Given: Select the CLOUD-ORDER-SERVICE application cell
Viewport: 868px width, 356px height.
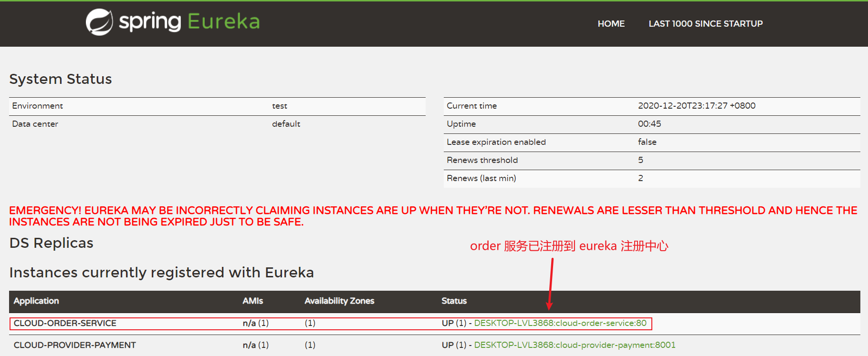Looking at the screenshot, I should pos(65,323).
